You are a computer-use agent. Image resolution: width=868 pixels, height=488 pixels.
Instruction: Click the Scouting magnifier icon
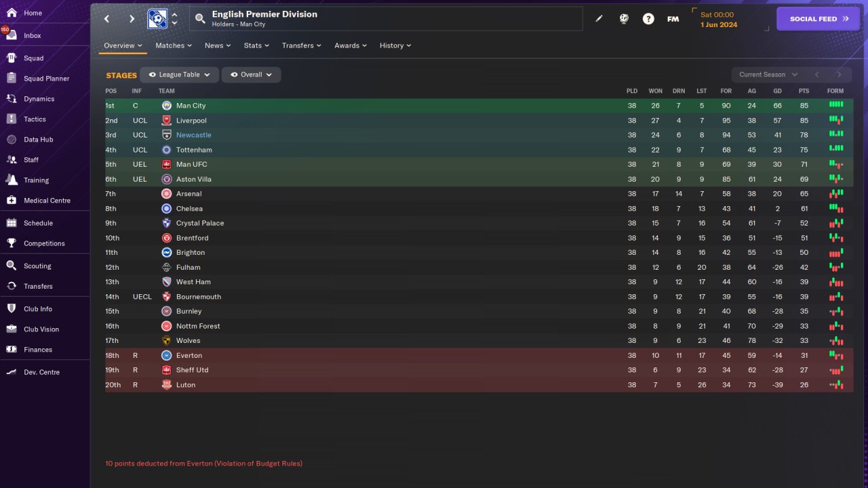[x=12, y=266]
